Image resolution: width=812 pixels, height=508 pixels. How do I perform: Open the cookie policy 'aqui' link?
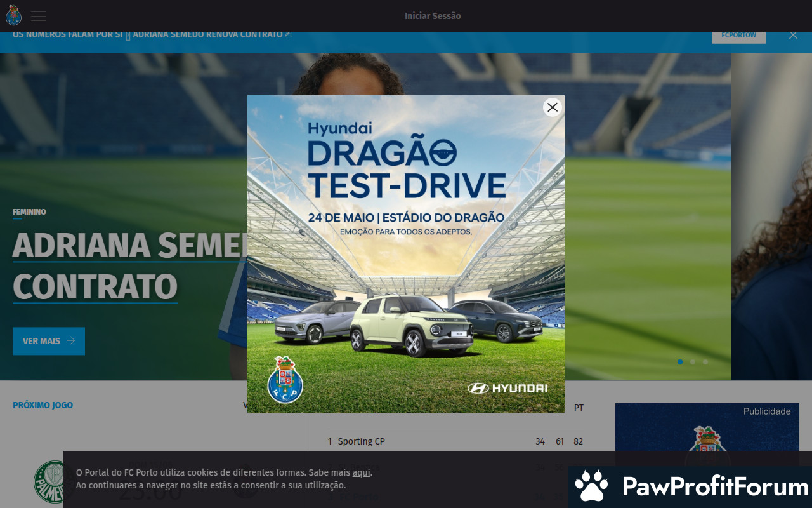[362, 472]
